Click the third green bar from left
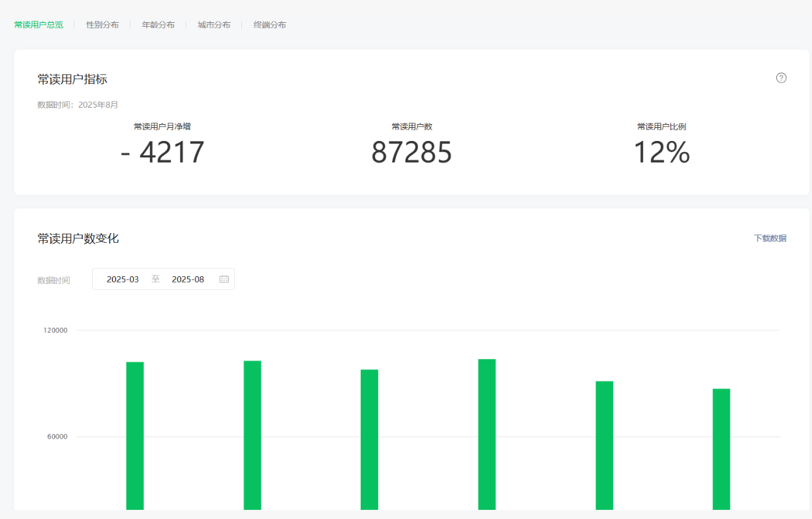 point(369,439)
